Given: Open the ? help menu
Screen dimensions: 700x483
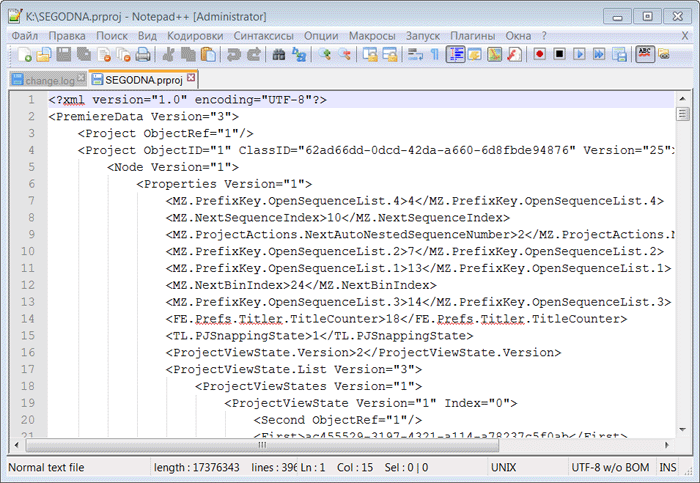Looking at the screenshot, I should [x=544, y=36].
